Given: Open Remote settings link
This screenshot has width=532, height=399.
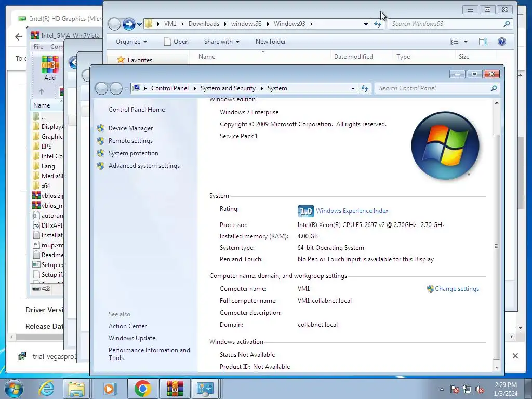Looking at the screenshot, I should pos(130,141).
